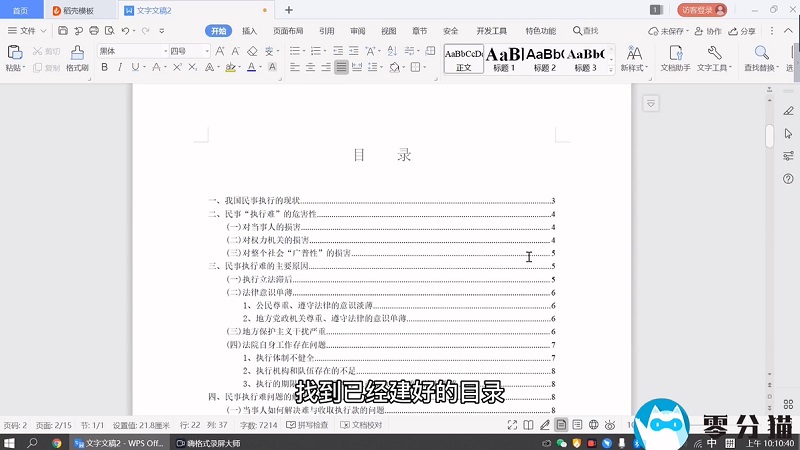The height and width of the screenshot is (450, 800).
Task: Switch to web layout view in status bar
Action: (x=593, y=425)
